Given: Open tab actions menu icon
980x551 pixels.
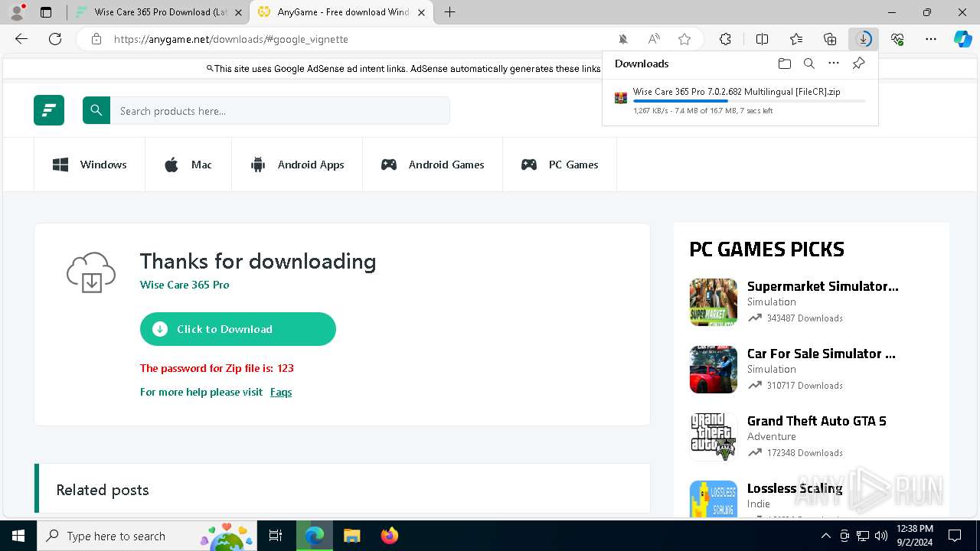Looking at the screenshot, I should coord(46,12).
